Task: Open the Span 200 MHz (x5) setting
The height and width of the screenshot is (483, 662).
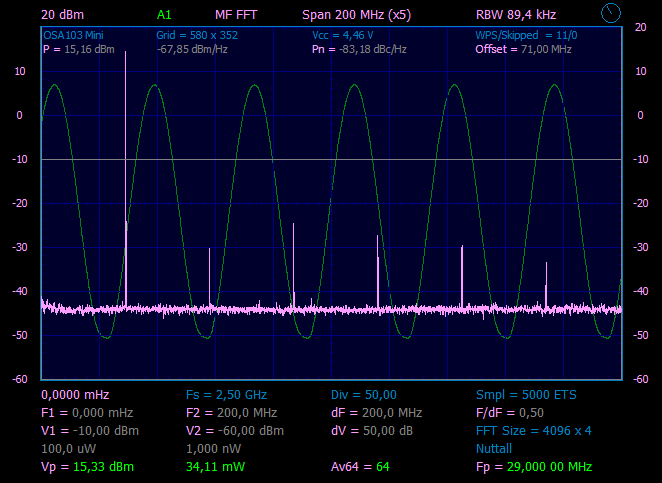Action: [355, 15]
